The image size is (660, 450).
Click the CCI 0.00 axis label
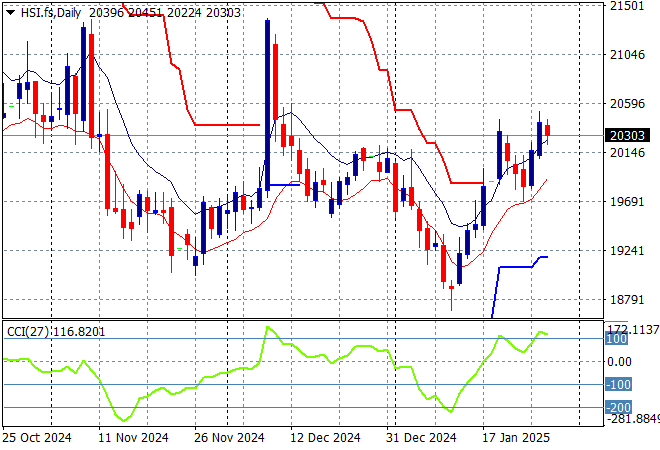(x=619, y=362)
